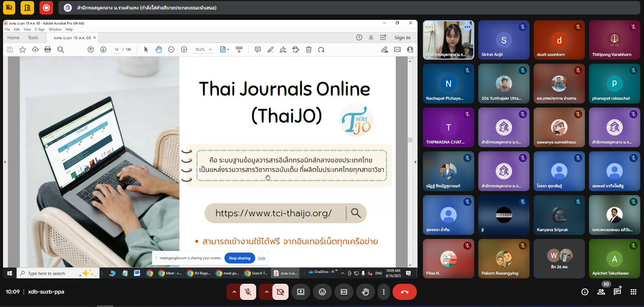Select the Hand pan tool

coord(159,50)
